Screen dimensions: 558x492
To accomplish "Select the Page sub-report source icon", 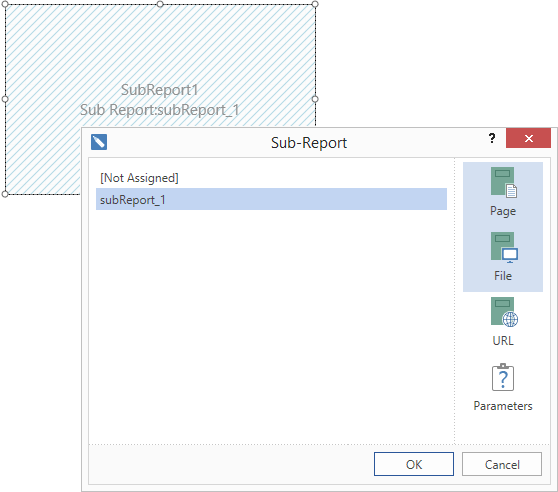I will coord(504,182).
